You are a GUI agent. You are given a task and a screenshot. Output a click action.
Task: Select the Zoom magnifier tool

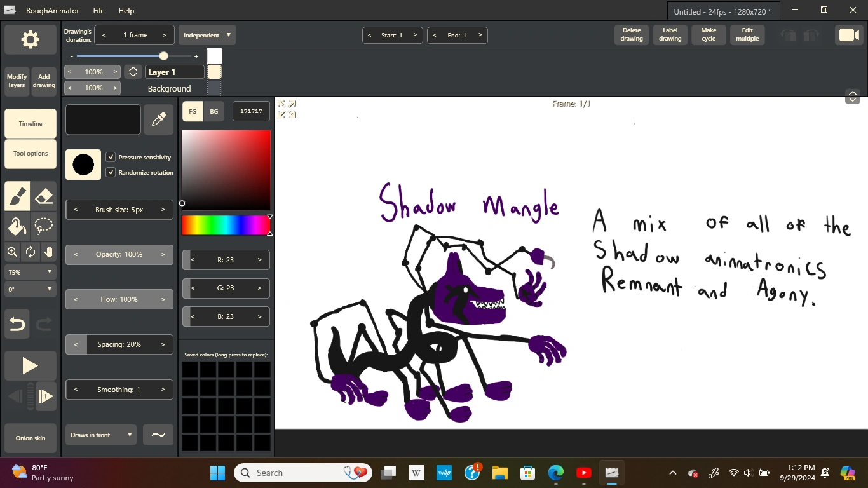[x=11, y=252]
